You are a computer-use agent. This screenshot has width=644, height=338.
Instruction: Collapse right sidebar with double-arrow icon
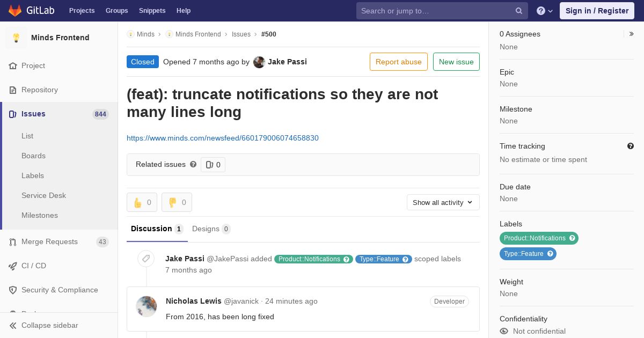pos(632,34)
